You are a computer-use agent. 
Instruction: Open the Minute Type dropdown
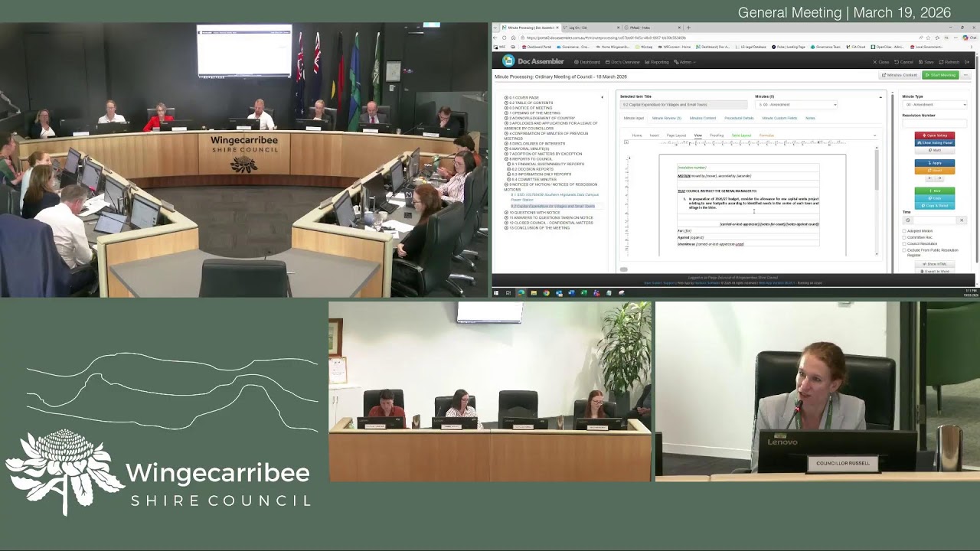[x=935, y=105]
